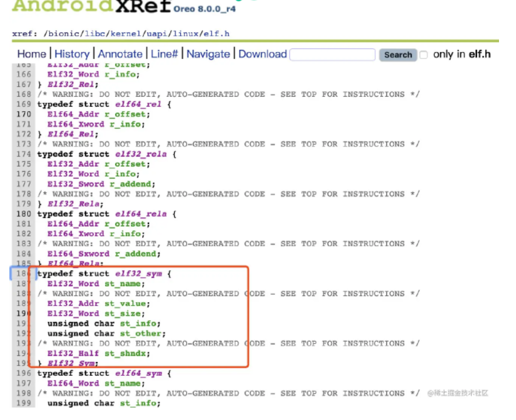Open the Navigate option
516x420 pixels.
click(x=208, y=54)
